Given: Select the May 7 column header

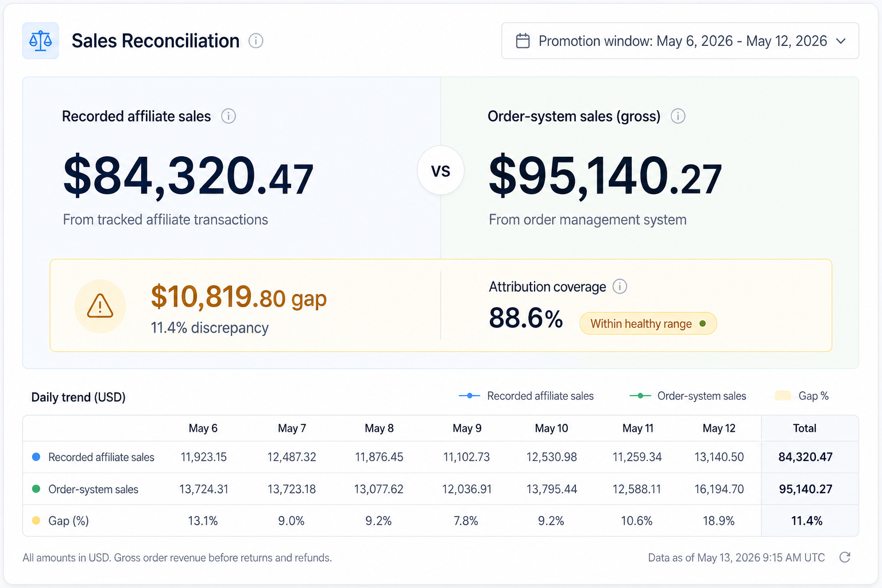Looking at the screenshot, I should point(292,428).
